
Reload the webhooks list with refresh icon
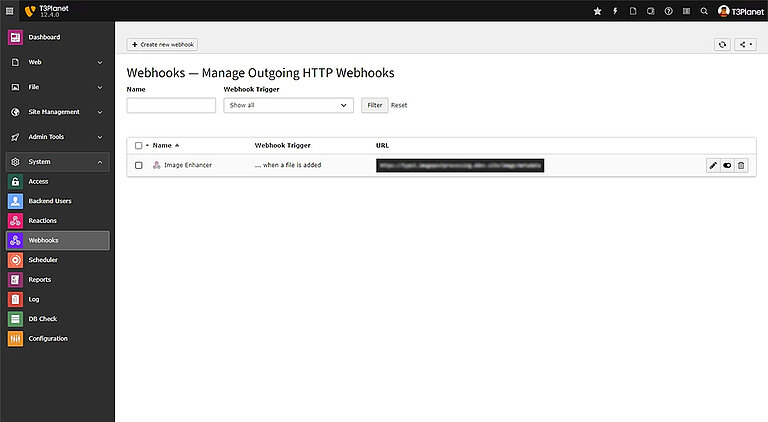point(722,45)
